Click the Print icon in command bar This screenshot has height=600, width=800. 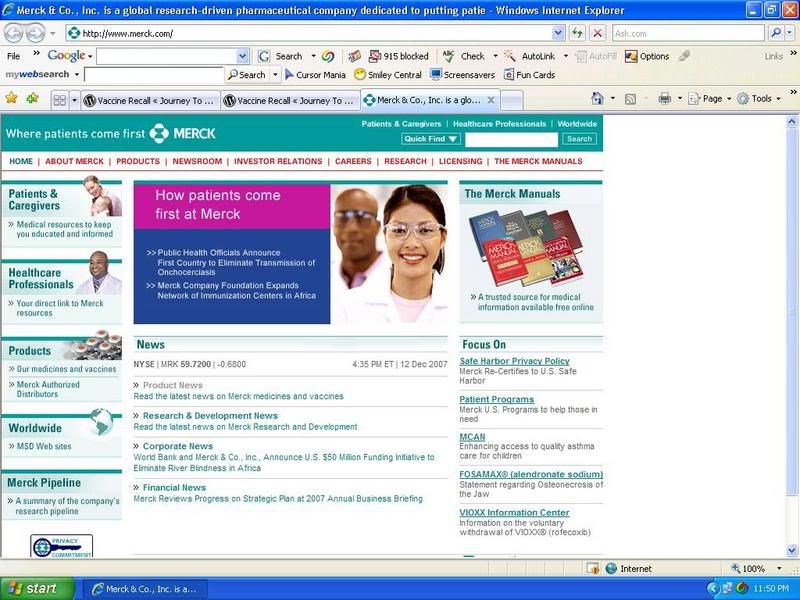664,98
